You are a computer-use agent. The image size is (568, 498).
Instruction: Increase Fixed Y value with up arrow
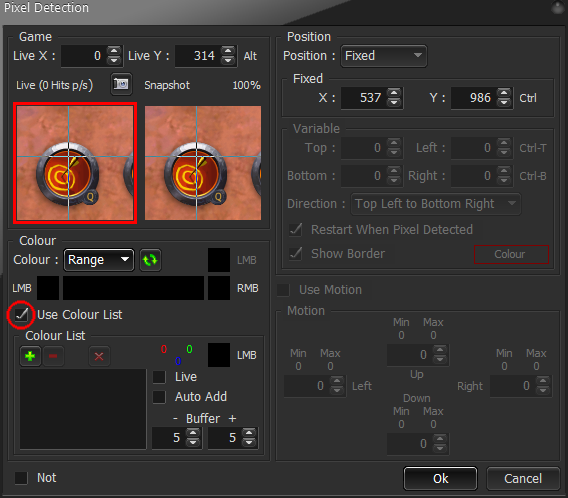coord(504,93)
